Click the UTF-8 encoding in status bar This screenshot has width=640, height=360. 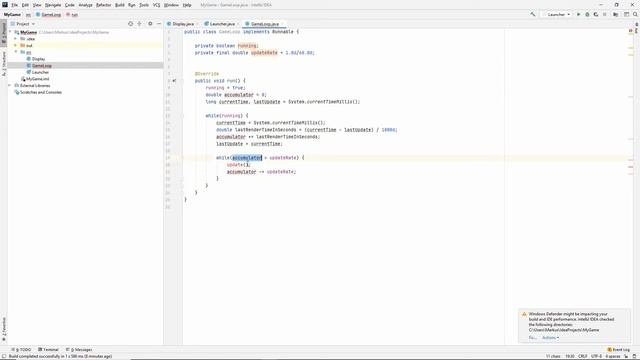click(x=596, y=356)
